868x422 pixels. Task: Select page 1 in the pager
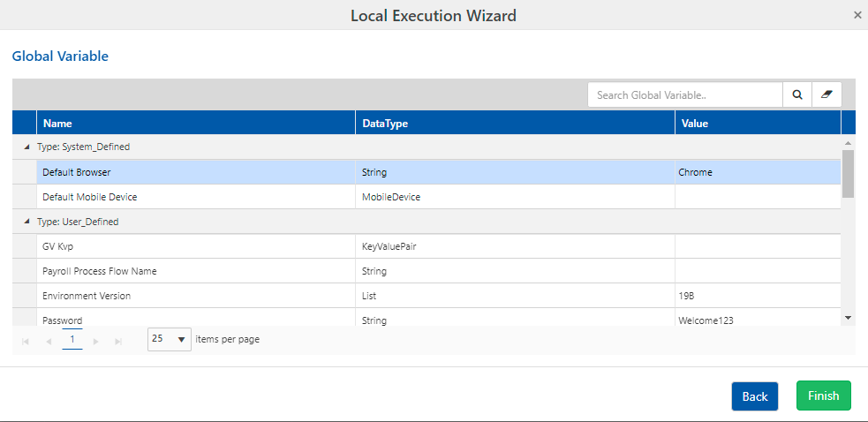coord(72,339)
